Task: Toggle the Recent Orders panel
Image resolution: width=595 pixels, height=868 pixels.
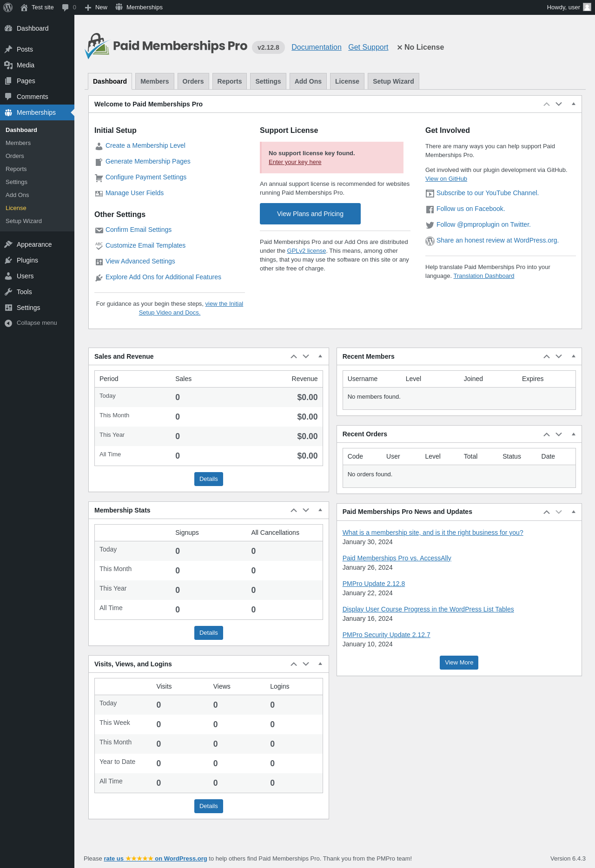Action: (x=574, y=434)
